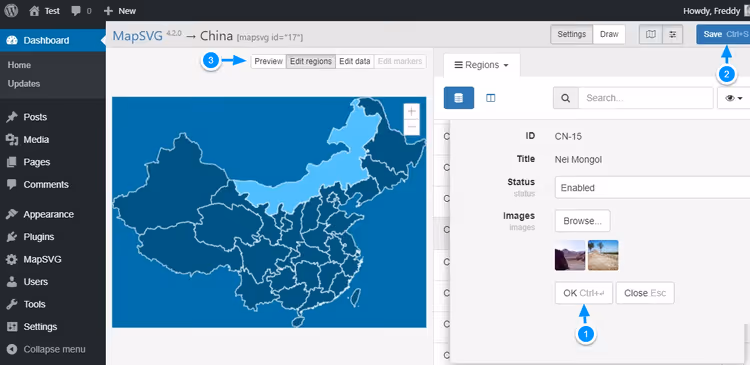Confirm with the OK button
Viewport: 750px width, 365px height.
[x=584, y=293]
